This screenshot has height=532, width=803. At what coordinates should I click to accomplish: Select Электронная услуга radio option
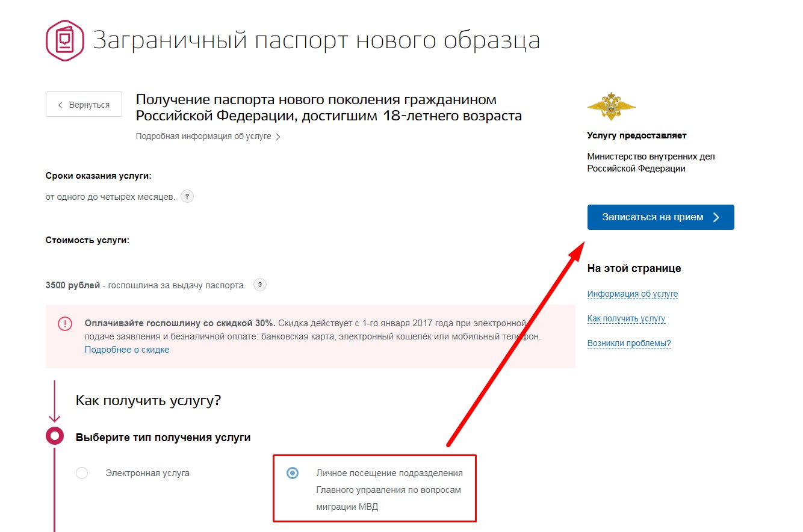[82, 473]
